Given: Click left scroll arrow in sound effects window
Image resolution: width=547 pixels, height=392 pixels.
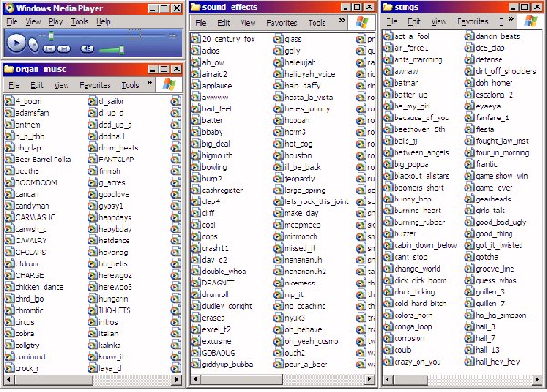Looking at the screenshot, I should click(x=196, y=378).
